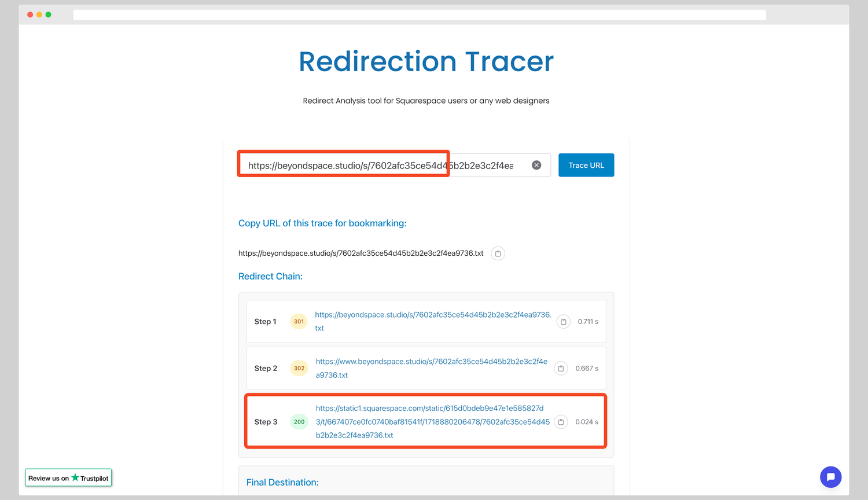The image size is (868, 500).
Task: Click the copy icon next to Step 2
Action: coord(560,368)
